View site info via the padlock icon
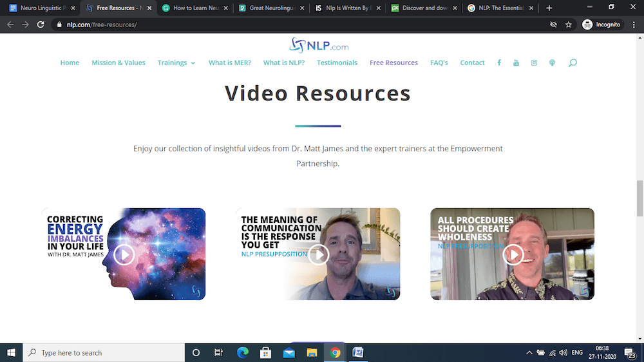 (59, 24)
